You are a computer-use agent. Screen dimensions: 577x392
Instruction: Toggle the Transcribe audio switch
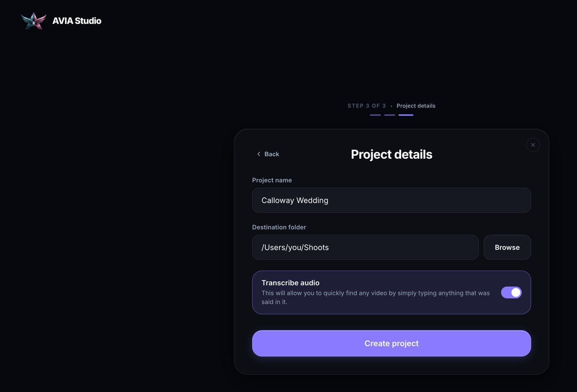[511, 292]
